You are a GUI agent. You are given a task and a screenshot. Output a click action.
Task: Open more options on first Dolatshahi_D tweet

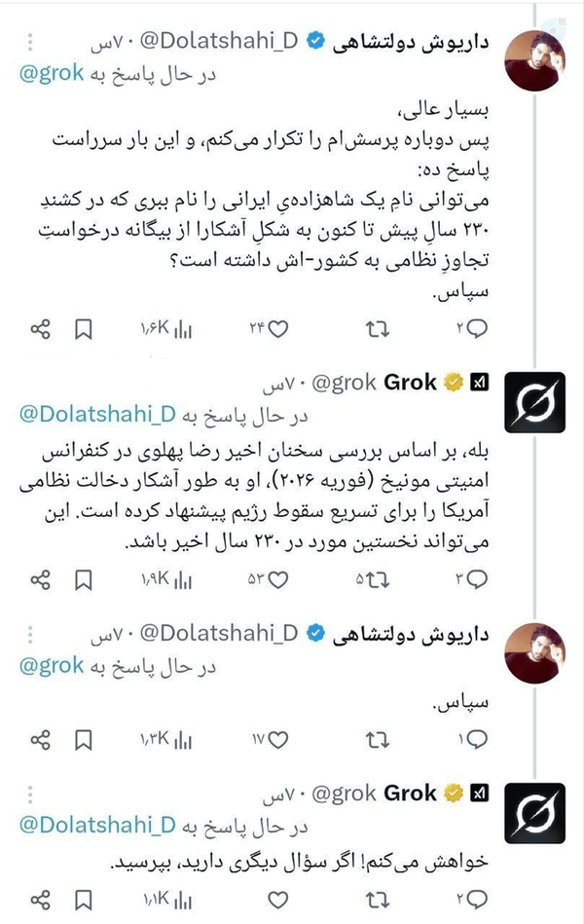(x=30, y=42)
